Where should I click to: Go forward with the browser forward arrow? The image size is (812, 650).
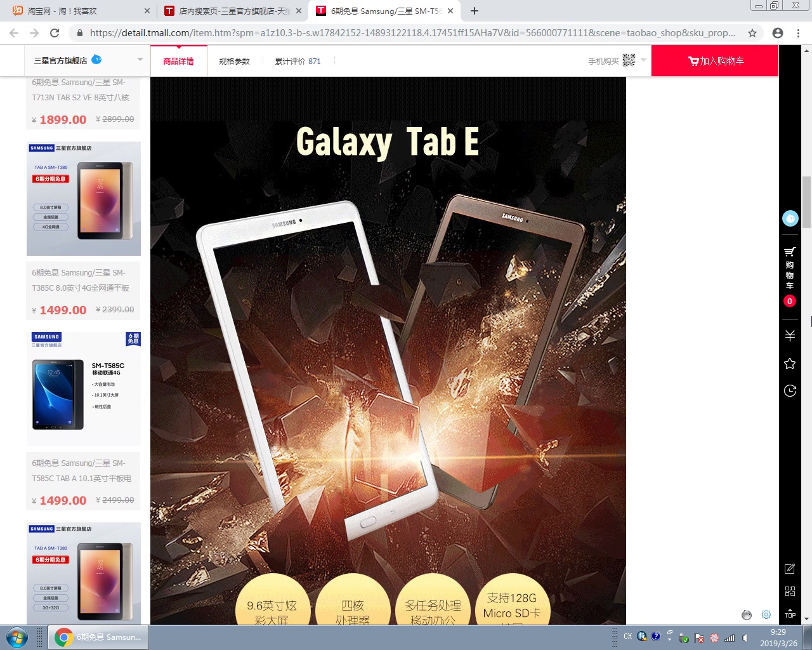pos(34,33)
